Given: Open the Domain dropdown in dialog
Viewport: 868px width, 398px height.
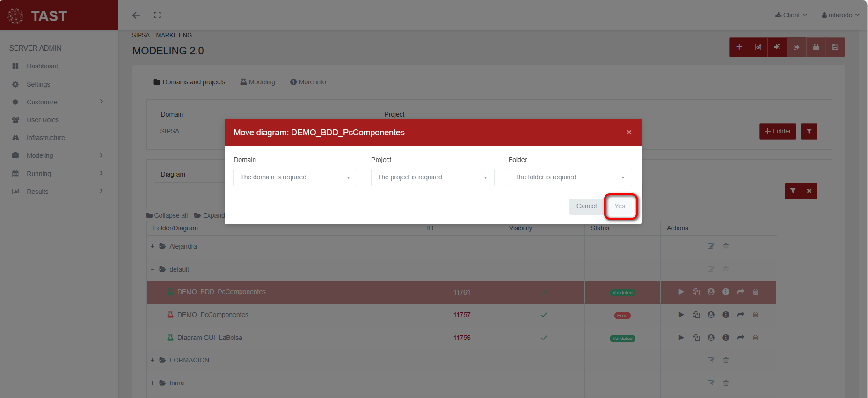Looking at the screenshot, I should (295, 177).
